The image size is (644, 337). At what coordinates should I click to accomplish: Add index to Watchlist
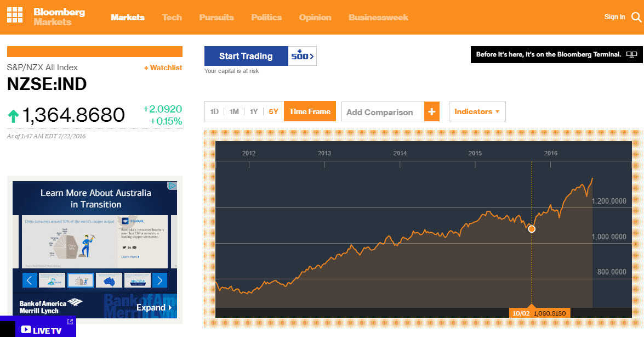pos(163,68)
